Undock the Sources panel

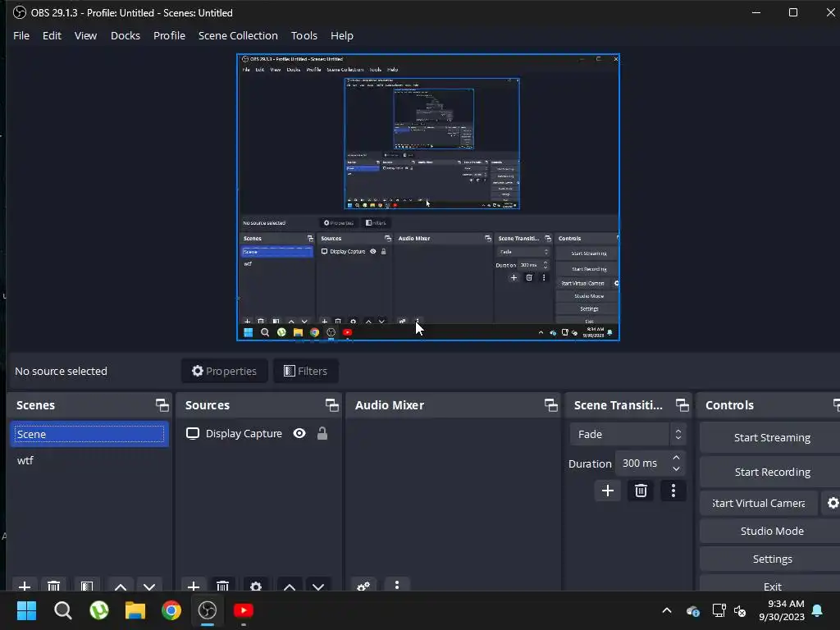331,405
